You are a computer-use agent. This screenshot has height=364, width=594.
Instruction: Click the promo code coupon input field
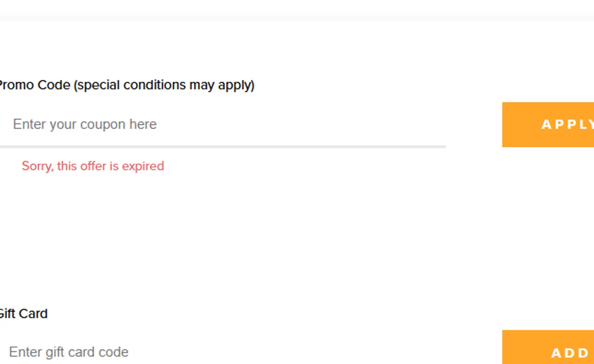click(x=222, y=124)
